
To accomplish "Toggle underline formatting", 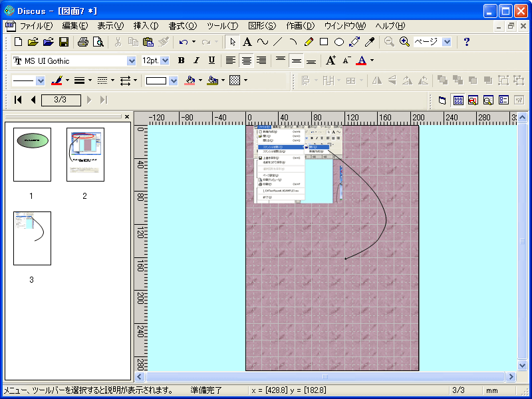I will coord(211,61).
